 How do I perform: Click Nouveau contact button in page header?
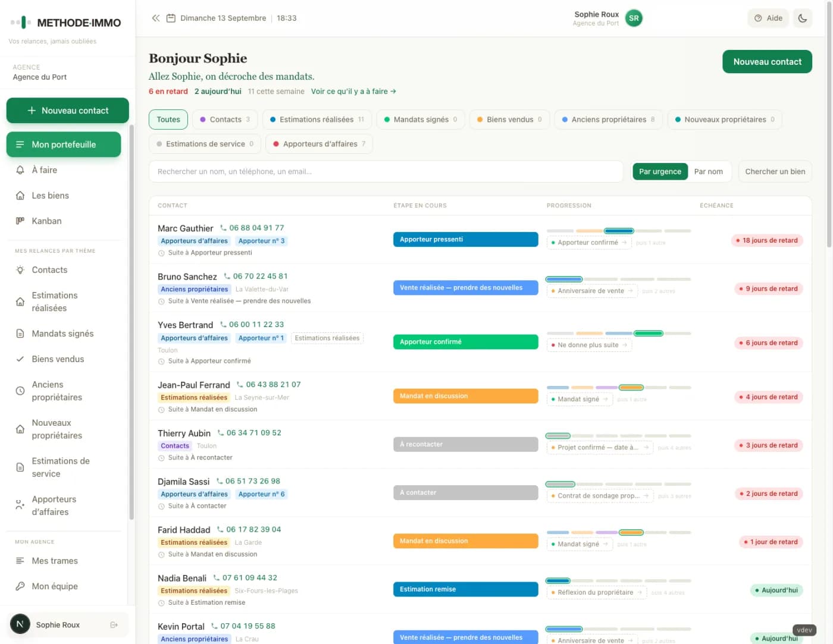(x=767, y=62)
